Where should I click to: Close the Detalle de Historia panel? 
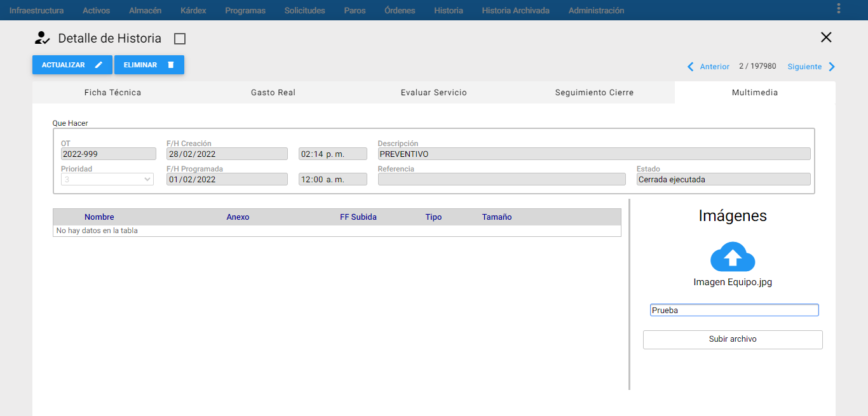click(826, 37)
